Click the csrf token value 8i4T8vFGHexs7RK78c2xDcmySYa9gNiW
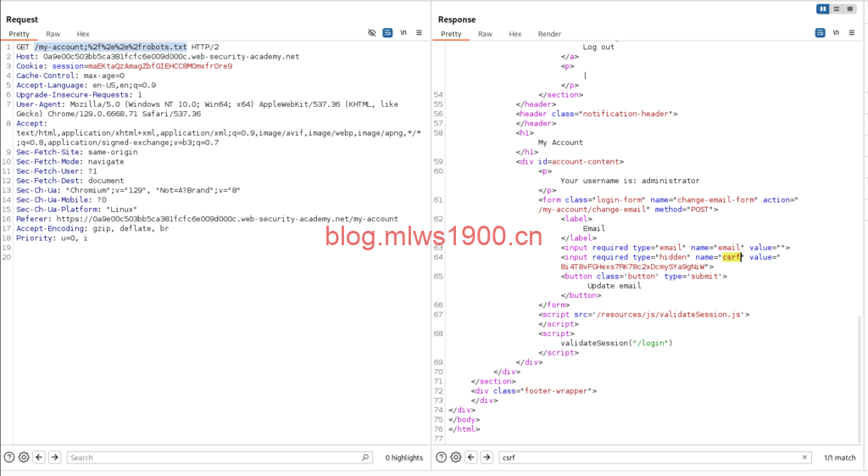Viewport: 868px width, 476px height. (x=634, y=266)
